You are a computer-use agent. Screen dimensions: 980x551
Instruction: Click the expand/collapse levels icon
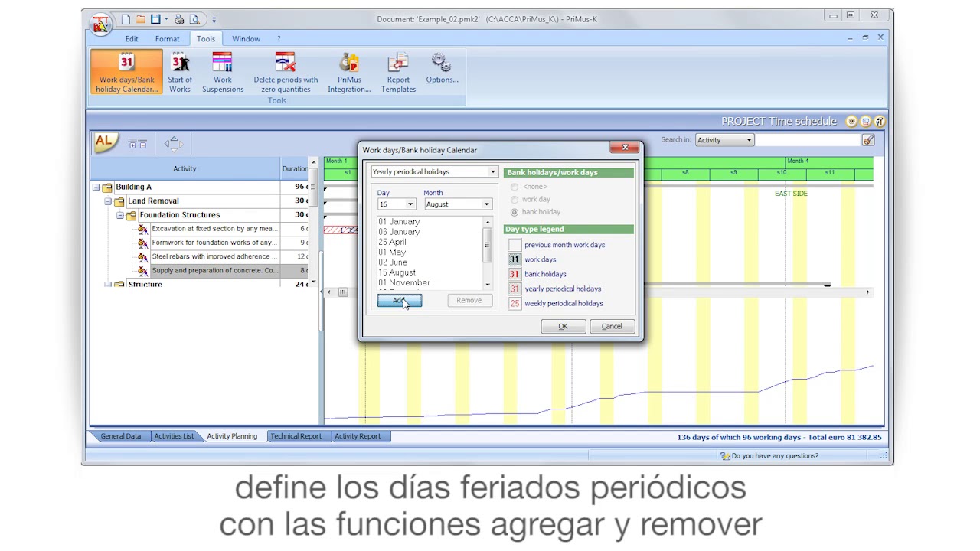[x=138, y=143]
